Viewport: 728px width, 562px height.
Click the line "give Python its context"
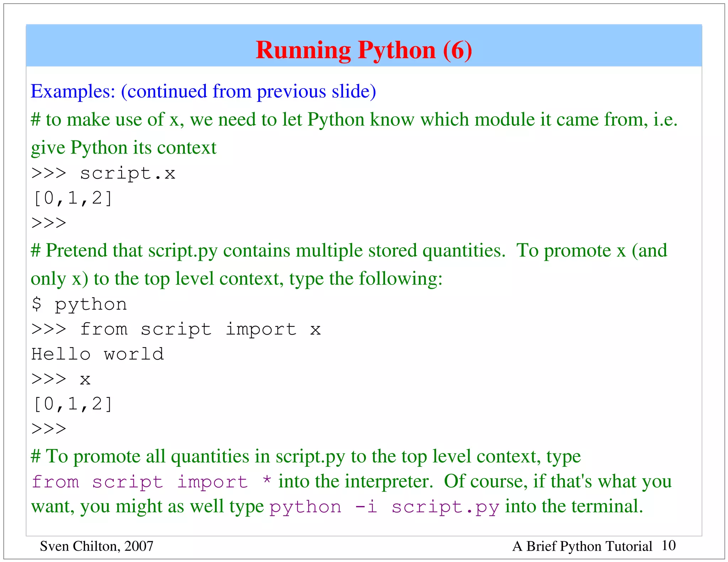point(124,148)
